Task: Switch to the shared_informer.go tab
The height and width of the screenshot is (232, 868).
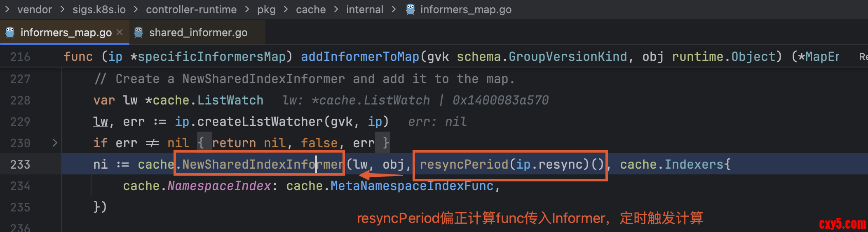Action: pyautogui.click(x=198, y=32)
